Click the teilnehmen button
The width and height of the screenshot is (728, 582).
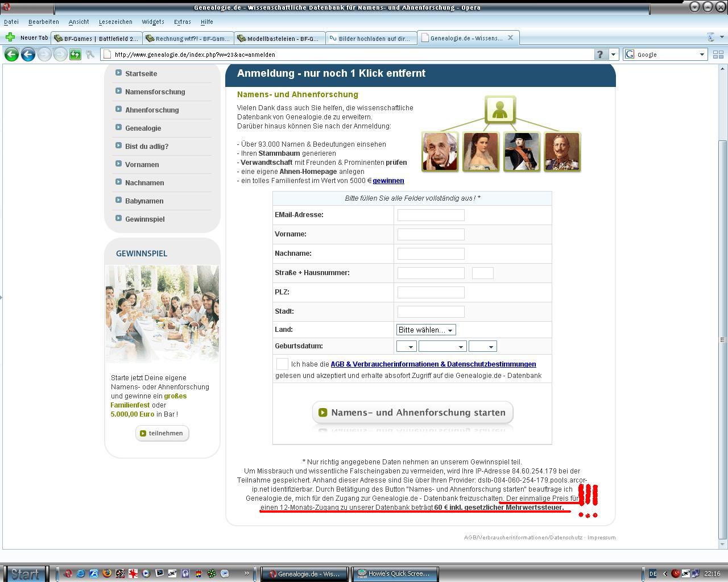(x=162, y=433)
